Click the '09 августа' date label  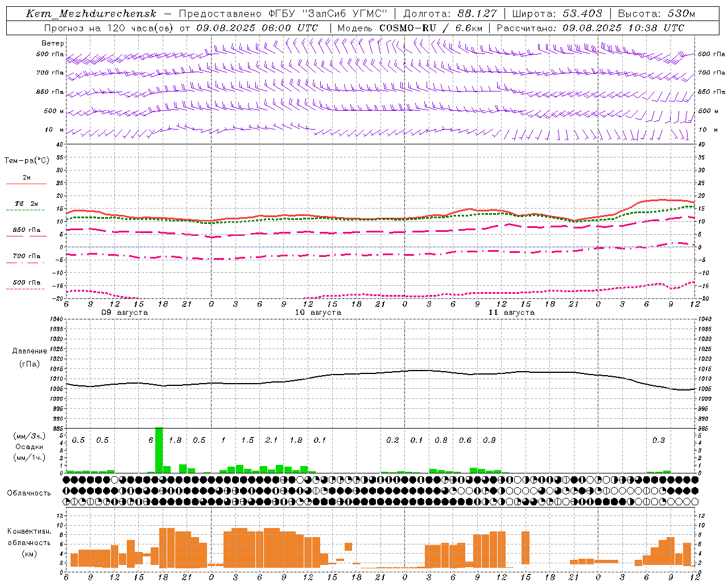(x=125, y=313)
